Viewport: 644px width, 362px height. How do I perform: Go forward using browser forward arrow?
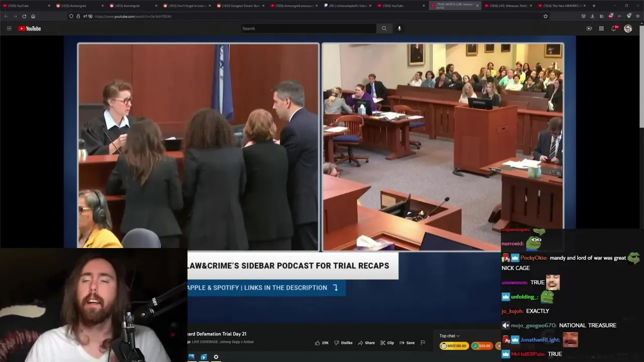coord(15,16)
